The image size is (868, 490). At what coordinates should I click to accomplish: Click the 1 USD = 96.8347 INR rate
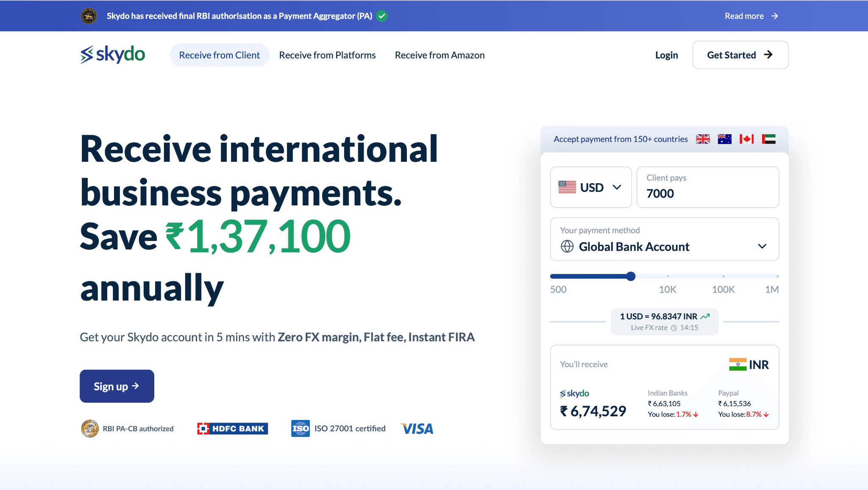coord(659,316)
